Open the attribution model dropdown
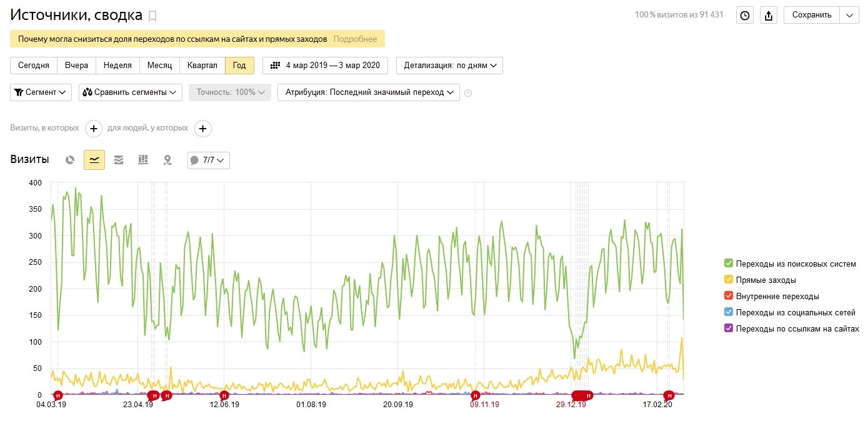 (369, 92)
